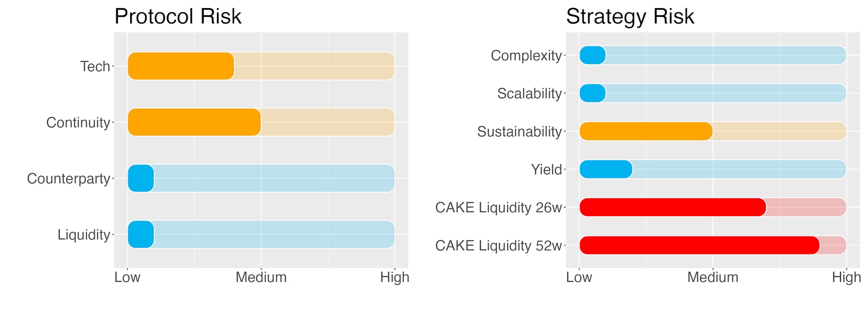868x312 pixels.
Task: Select the Tech axis label
Action: pyautogui.click(x=95, y=66)
